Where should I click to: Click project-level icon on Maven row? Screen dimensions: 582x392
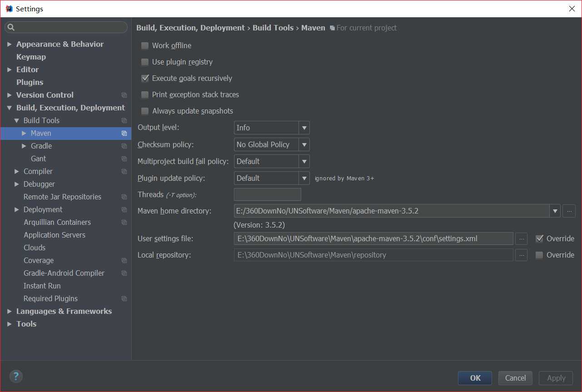coord(124,133)
